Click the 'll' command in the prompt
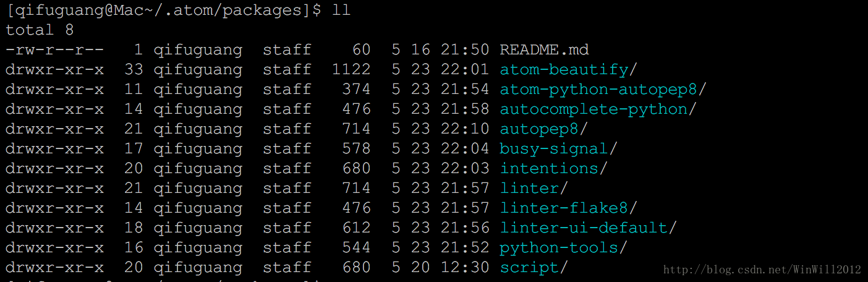 (x=341, y=11)
